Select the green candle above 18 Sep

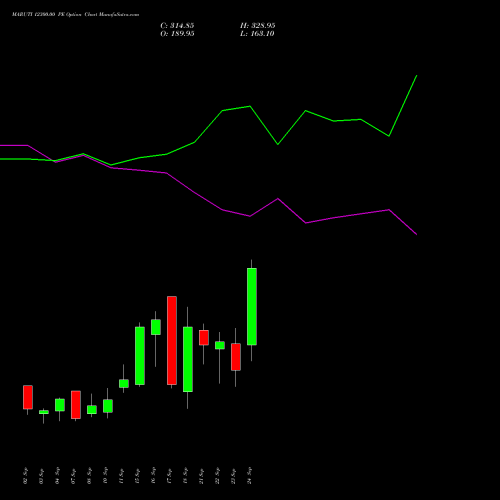pyautogui.click(x=188, y=359)
